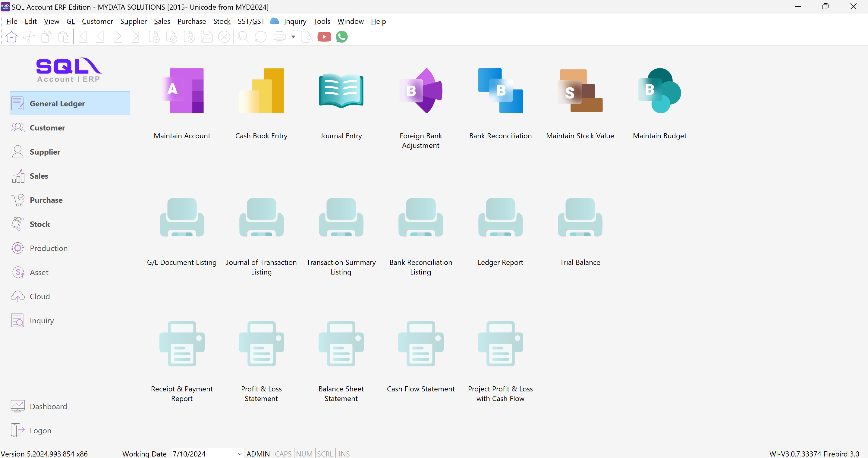Screen dimensions: 868x458
Task: Open the Maintain Account icon
Action: click(182, 91)
